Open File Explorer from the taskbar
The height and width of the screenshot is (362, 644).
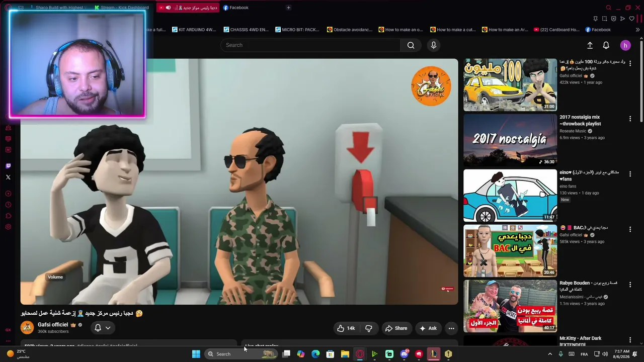[345, 354]
